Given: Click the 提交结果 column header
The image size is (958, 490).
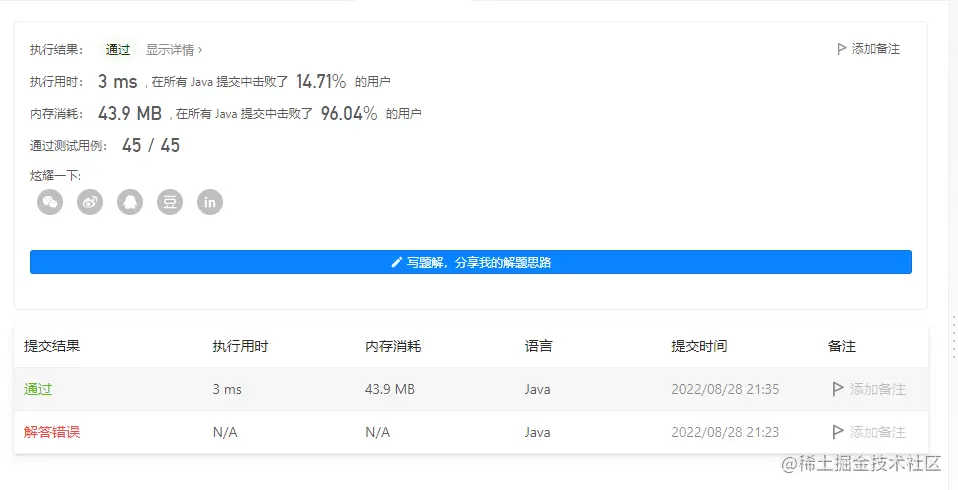Looking at the screenshot, I should [x=52, y=346].
